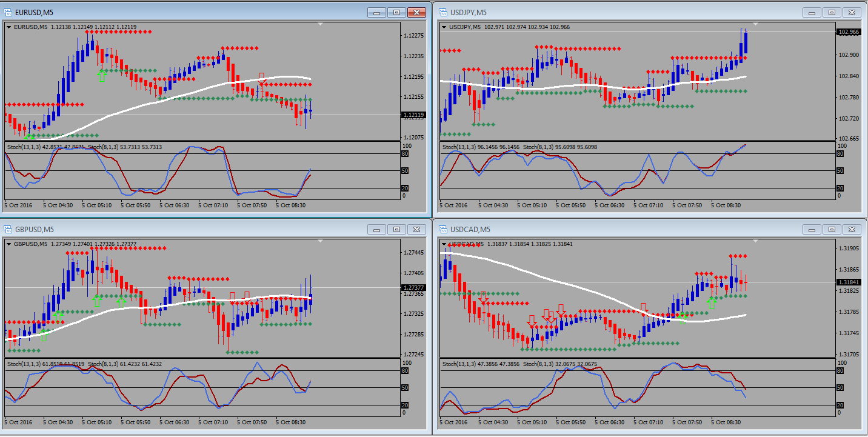Click the 102.900 price axis value
The image size is (868, 437).
click(848, 55)
